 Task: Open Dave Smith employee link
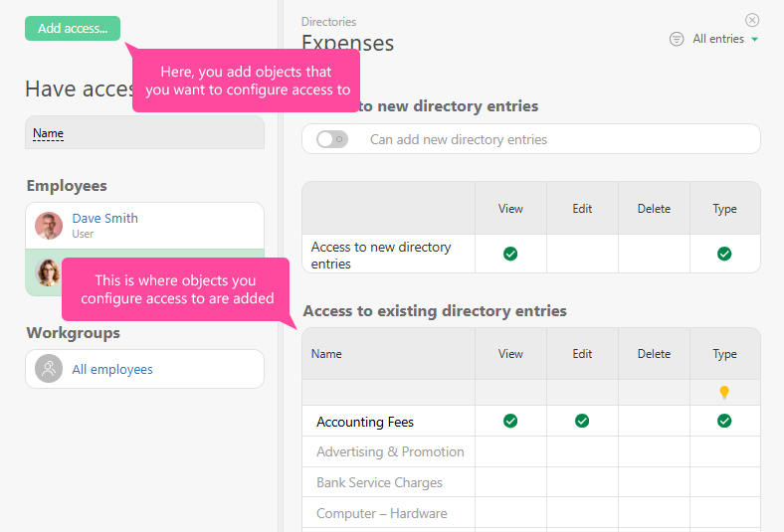pyautogui.click(x=104, y=219)
